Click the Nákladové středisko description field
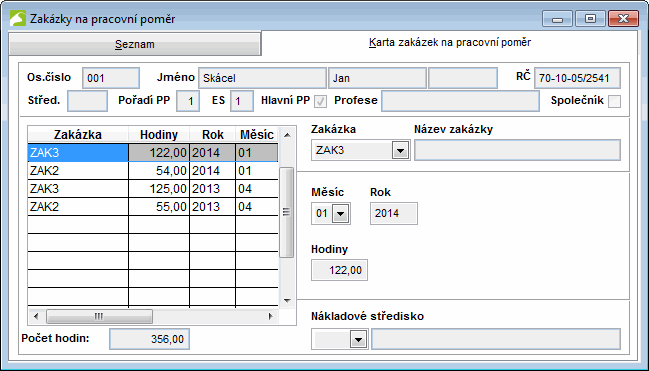649x371 pixels. (x=496, y=340)
